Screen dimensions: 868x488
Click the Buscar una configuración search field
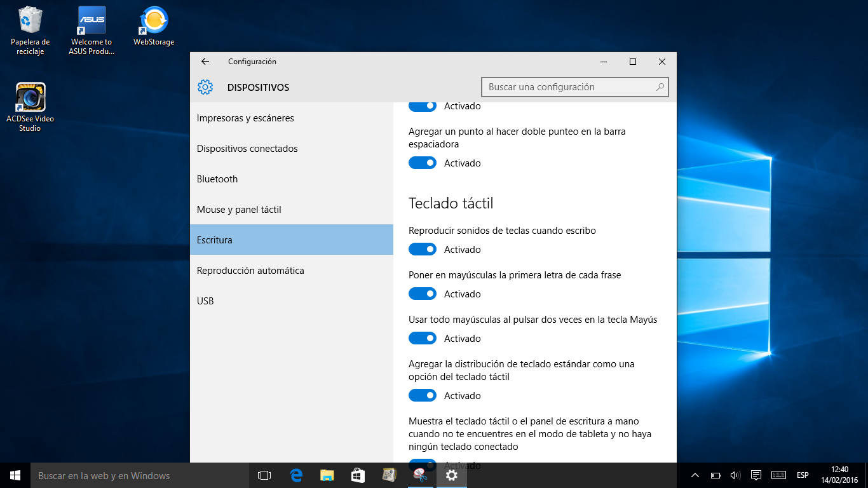[x=569, y=87]
